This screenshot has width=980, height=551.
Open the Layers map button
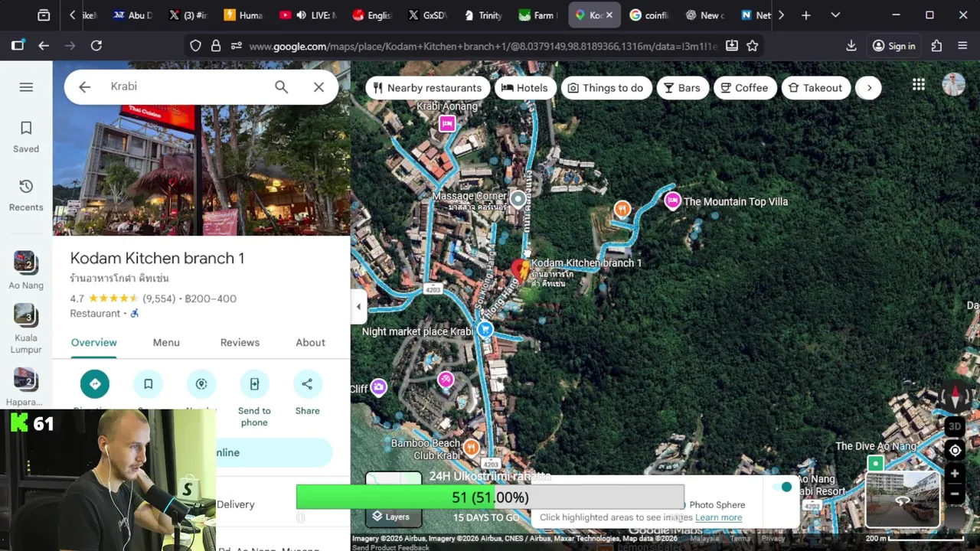click(394, 500)
